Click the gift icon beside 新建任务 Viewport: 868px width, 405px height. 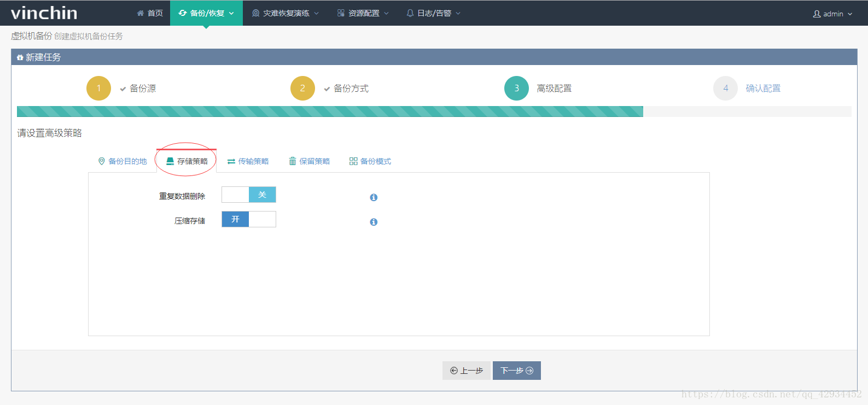(x=20, y=57)
